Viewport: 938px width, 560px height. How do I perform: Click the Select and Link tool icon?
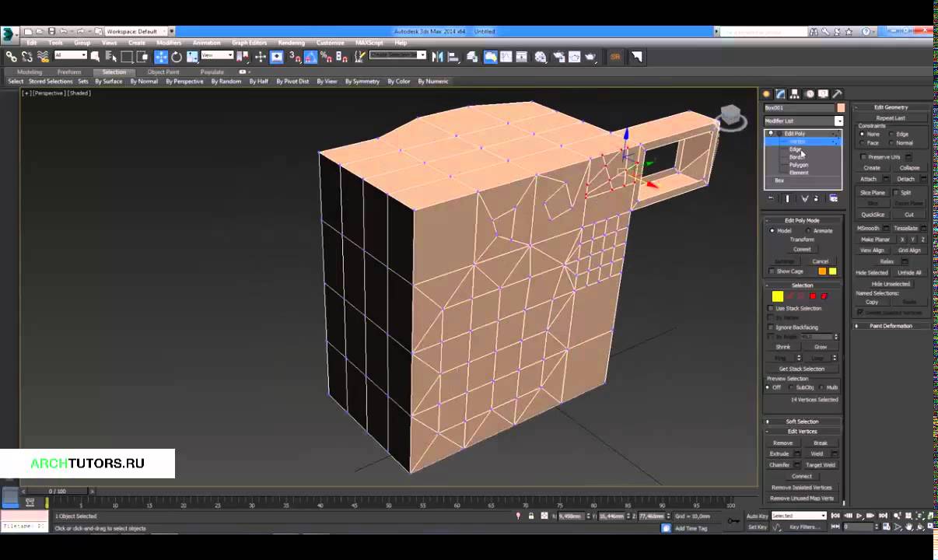coord(11,57)
